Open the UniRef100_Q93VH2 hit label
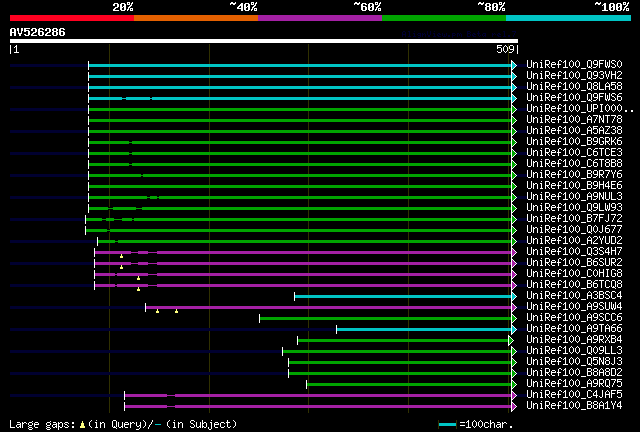 click(x=574, y=76)
